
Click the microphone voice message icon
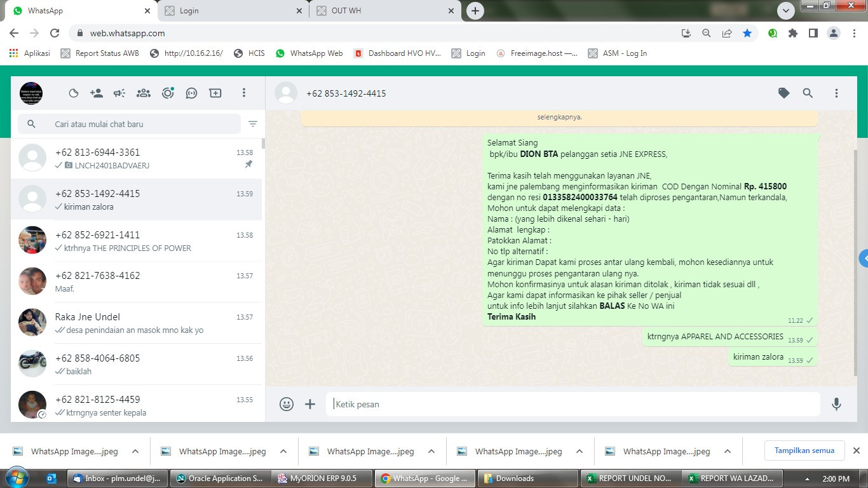(836, 404)
